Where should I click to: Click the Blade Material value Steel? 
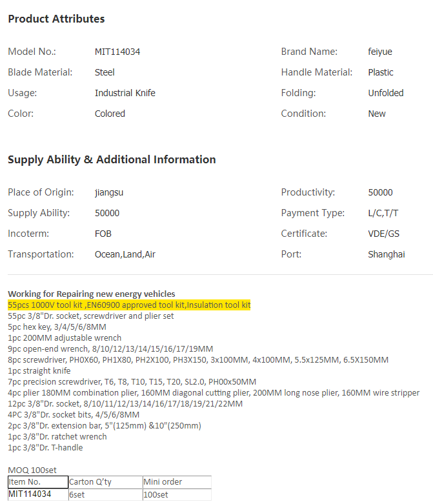105,72
